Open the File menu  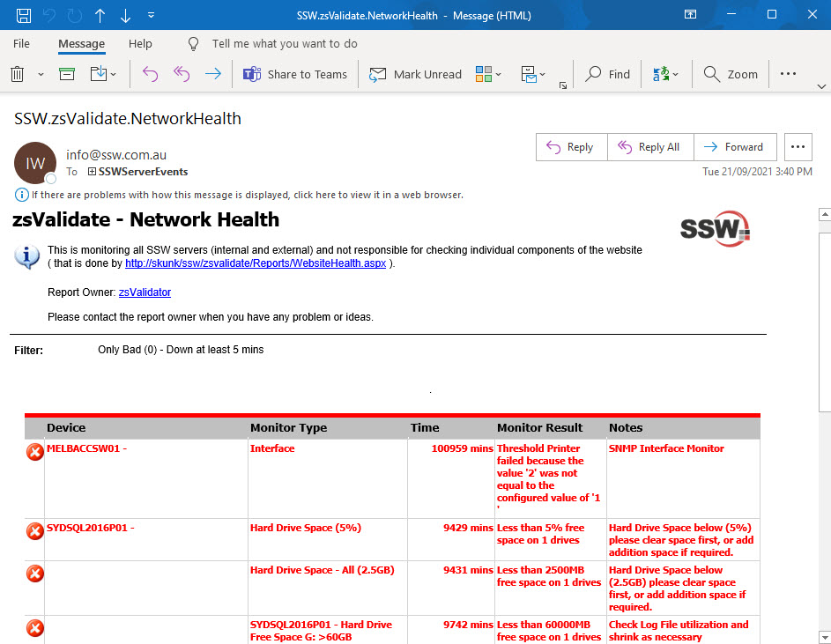21,43
